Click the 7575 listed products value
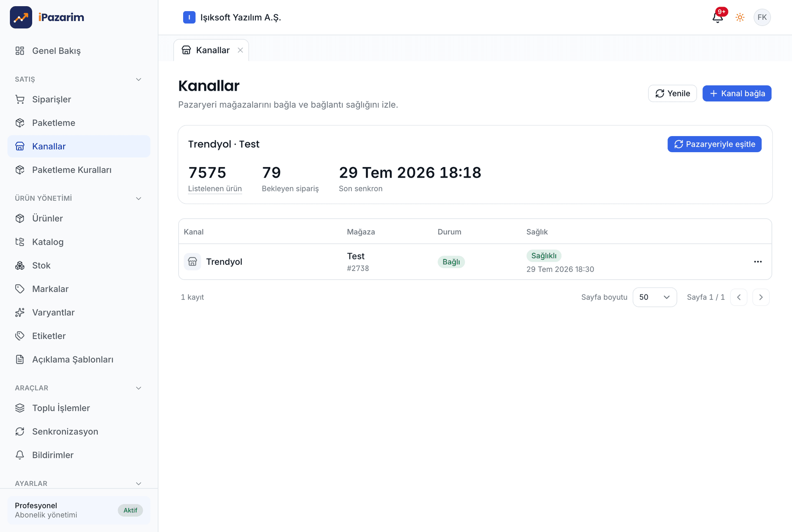The width and height of the screenshot is (792, 532). click(x=207, y=172)
